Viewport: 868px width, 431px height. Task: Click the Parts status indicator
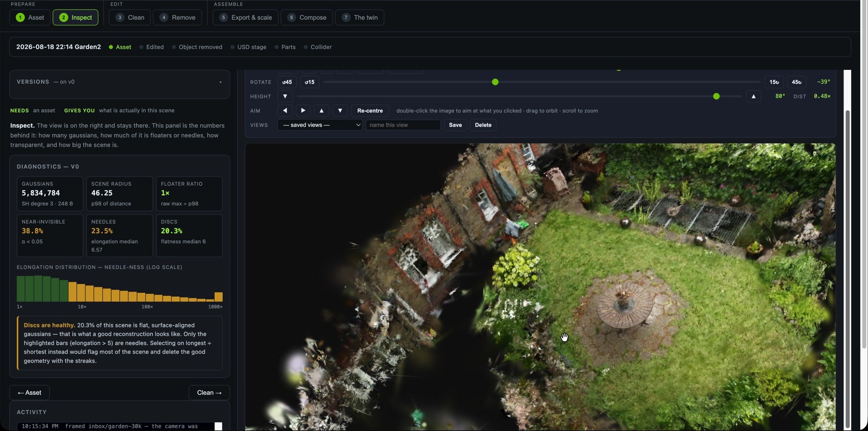[x=285, y=47]
